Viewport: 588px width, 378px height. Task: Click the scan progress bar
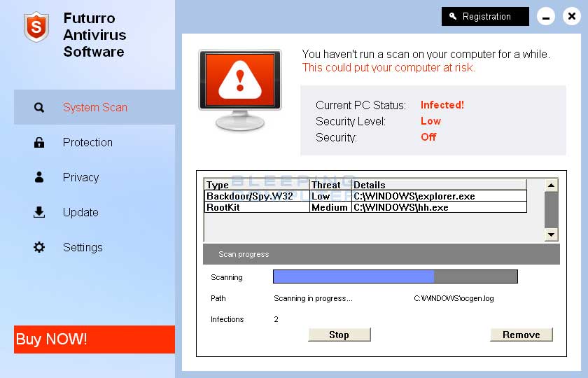395,276
